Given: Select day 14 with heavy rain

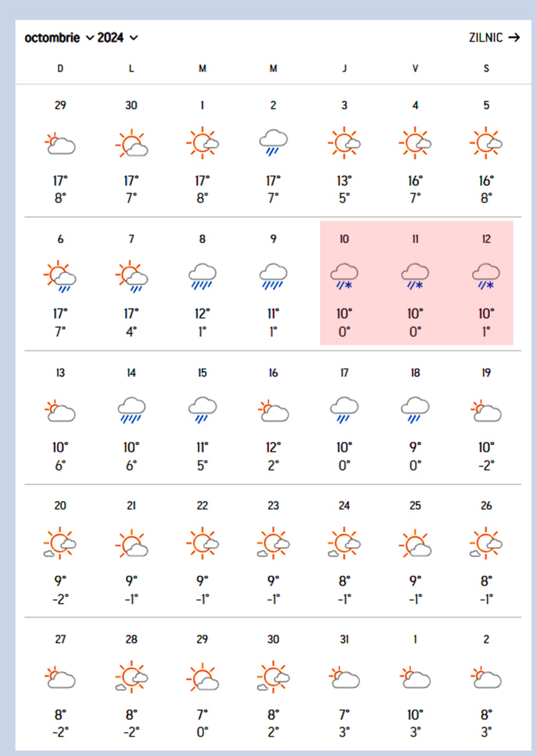Looking at the screenshot, I should click(131, 373).
